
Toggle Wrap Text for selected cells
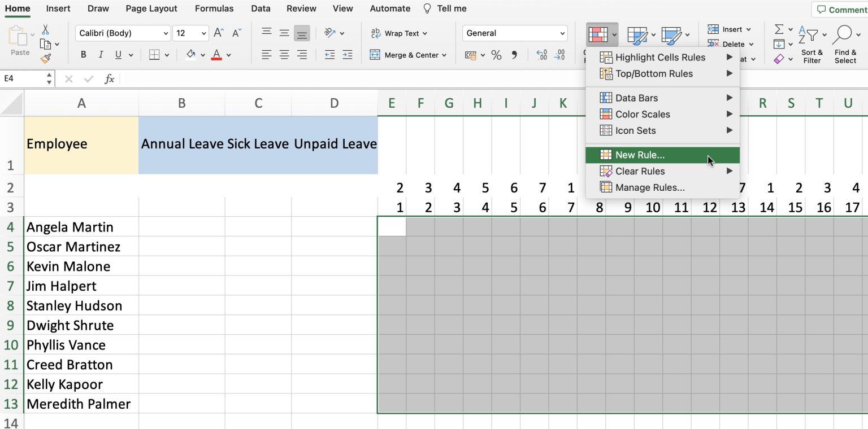pos(400,33)
